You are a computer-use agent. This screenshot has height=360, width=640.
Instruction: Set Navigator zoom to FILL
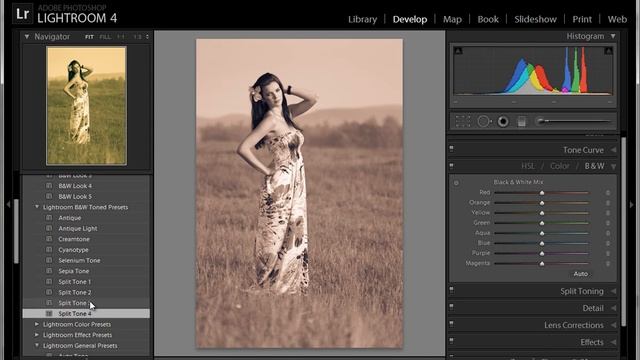point(105,37)
